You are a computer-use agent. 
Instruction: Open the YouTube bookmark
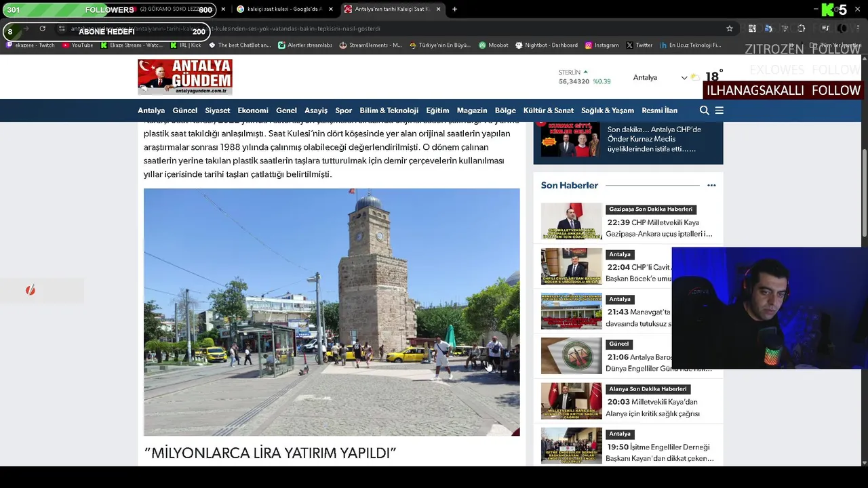pyautogui.click(x=77, y=45)
